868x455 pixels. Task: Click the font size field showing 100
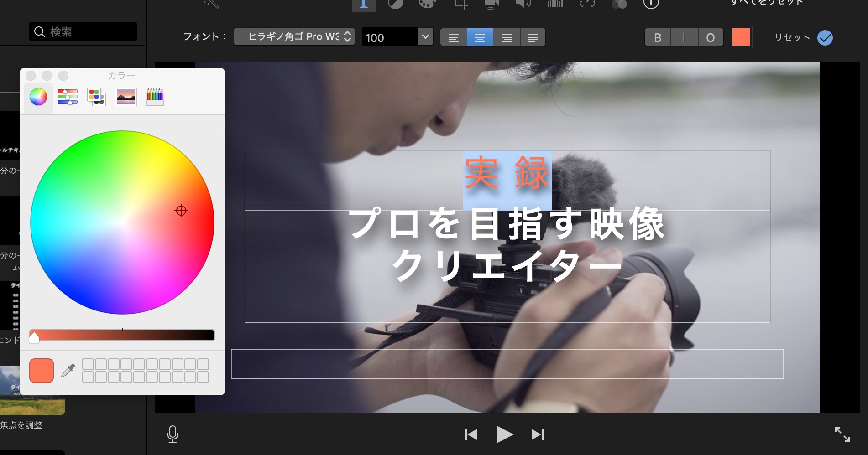point(390,37)
